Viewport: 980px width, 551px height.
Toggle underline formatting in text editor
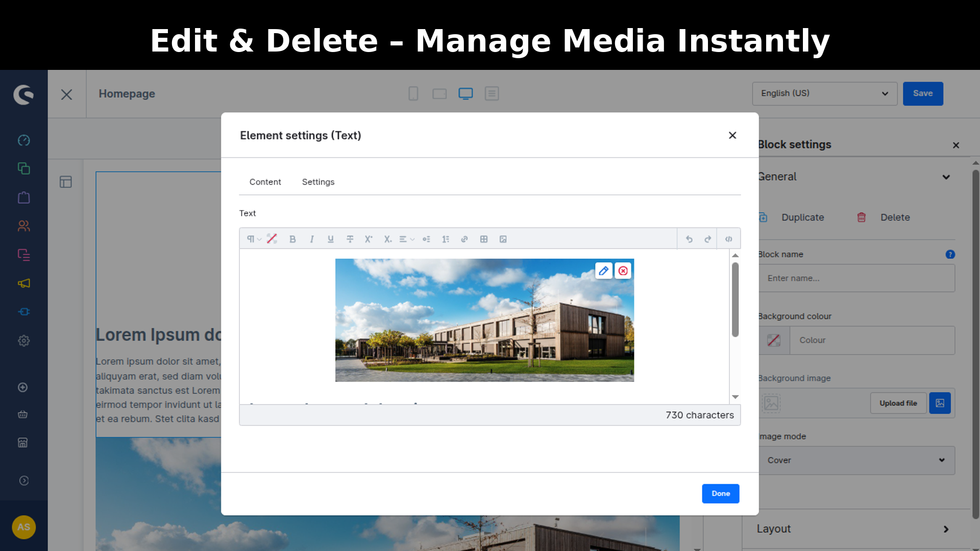click(331, 239)
